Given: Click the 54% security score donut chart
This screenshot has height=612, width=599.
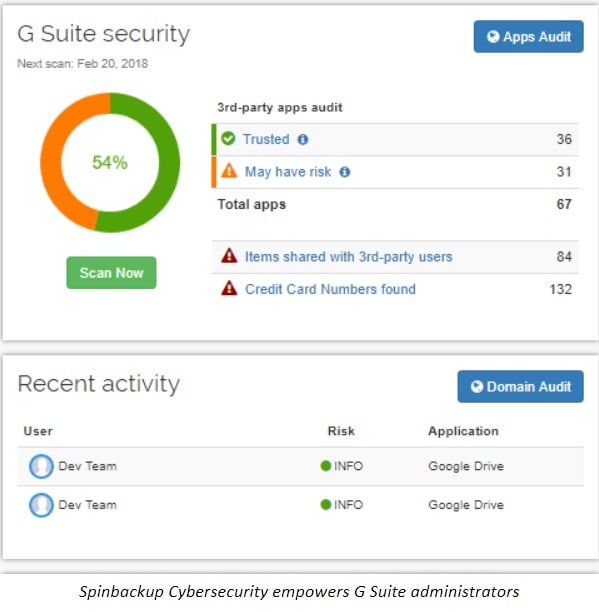Looking at the screenshot, I should [x=110, y=162].
